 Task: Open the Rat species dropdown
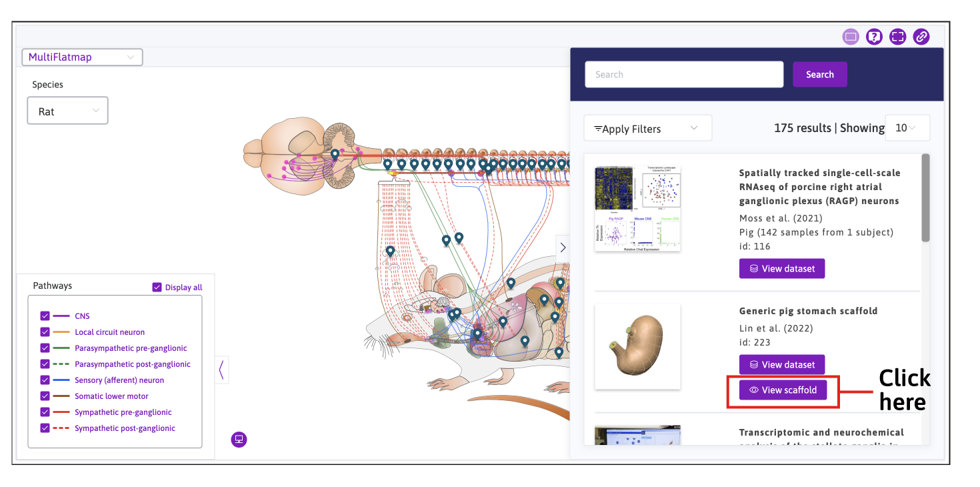[67, 111]
